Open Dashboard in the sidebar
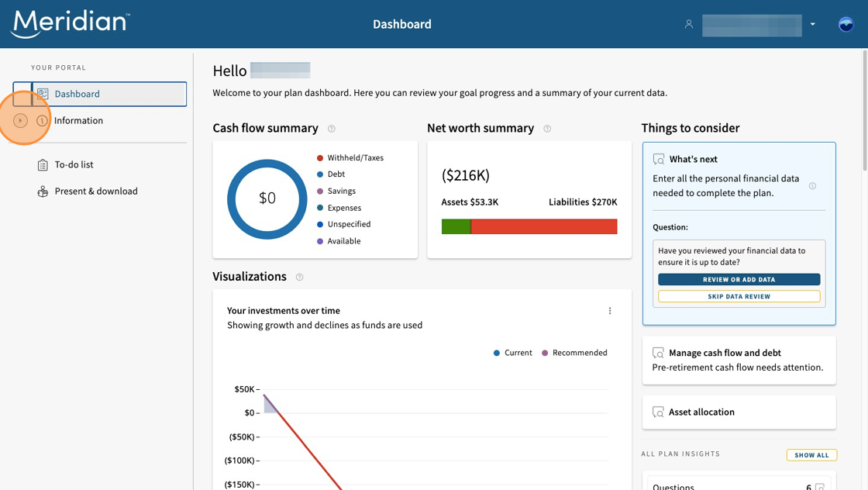The width and height of the screenshot is (868, 490). point(100,94)
